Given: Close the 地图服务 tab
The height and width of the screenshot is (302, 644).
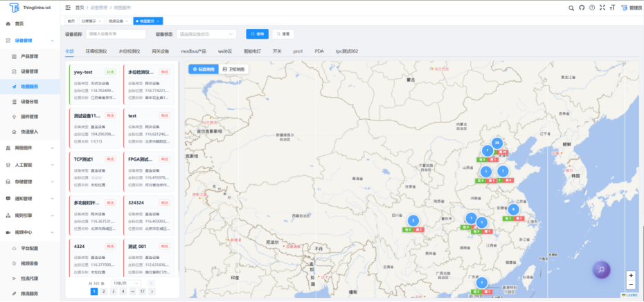Looking at the screenshot, I should 158,21.
